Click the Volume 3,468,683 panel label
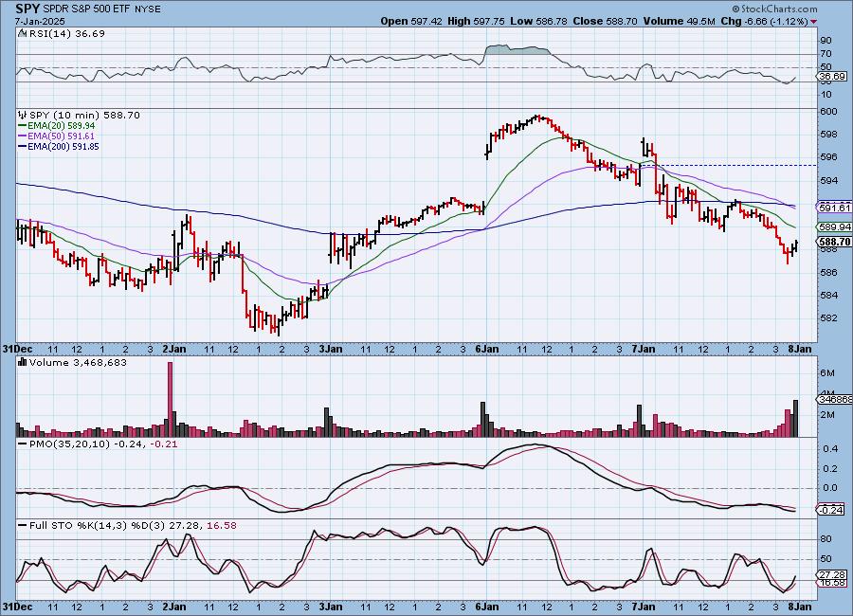The height and width of the screenshot is (616, 853). pyautogui.click(x=78, y=362)
